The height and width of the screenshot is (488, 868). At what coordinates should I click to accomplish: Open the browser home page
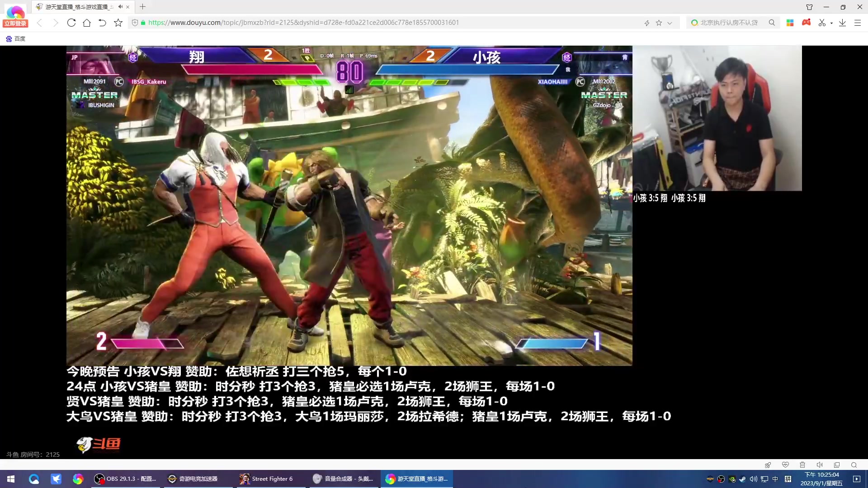(87, 23)
